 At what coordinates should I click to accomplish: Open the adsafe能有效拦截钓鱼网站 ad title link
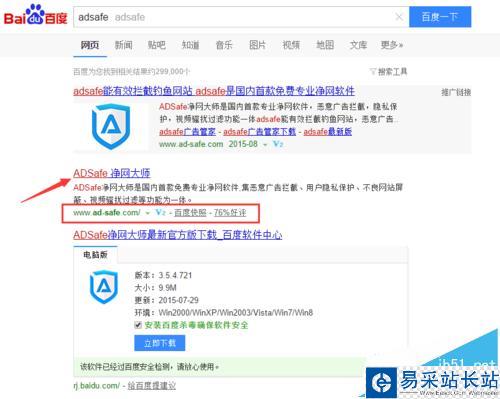214,91
